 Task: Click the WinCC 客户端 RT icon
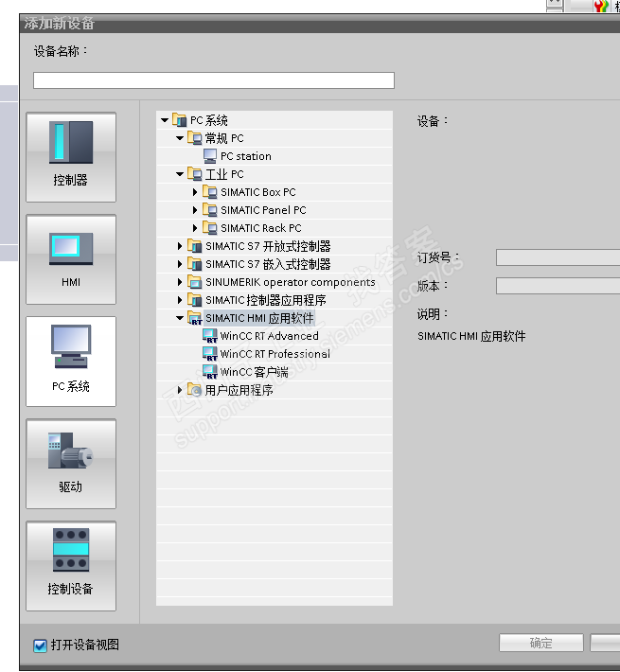[210, 372]
